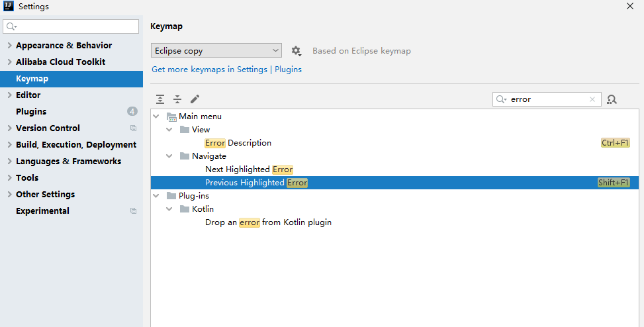Open Get more keymaps in Settings link

pos(209,70)
